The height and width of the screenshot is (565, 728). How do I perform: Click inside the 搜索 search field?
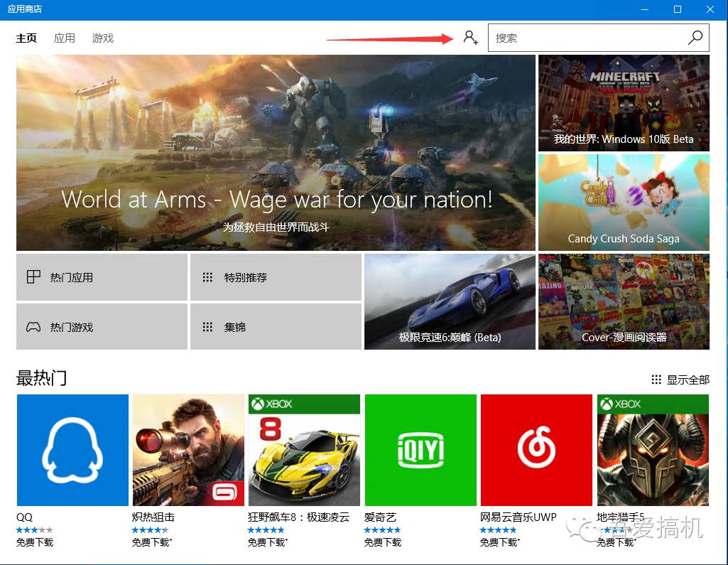[x=582, y=37]
